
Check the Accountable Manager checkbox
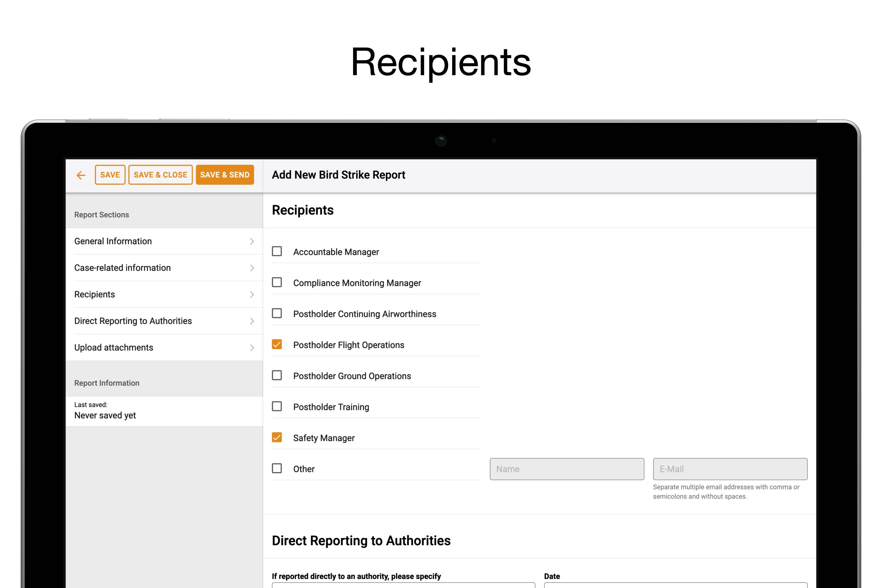(277, 251)
